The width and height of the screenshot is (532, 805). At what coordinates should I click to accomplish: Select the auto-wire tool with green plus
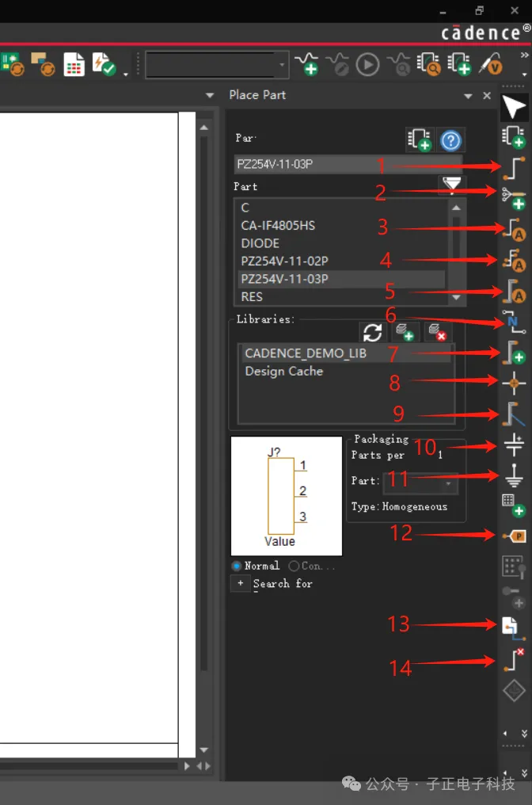click(x=514, y=198)
